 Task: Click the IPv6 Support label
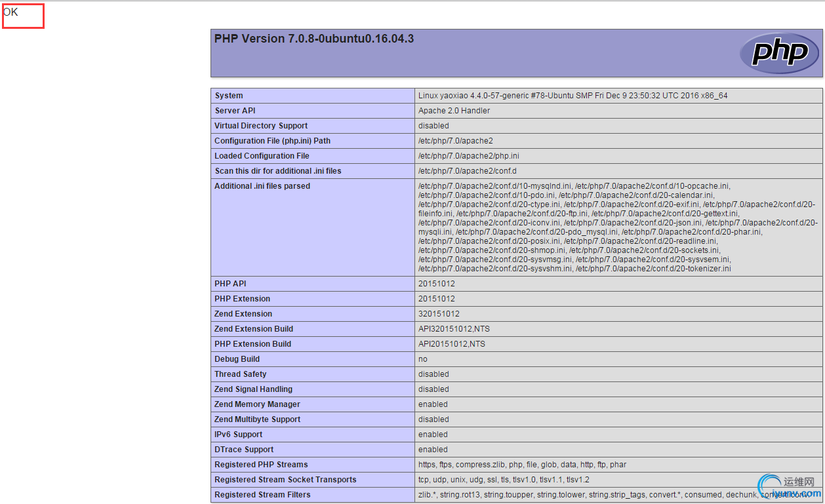tap(238, 435)
